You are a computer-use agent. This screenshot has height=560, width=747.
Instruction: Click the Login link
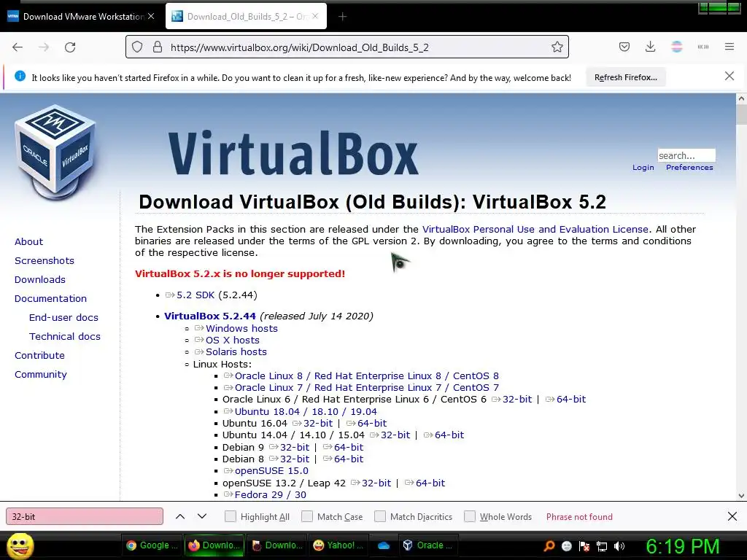(x=643, y=168)
